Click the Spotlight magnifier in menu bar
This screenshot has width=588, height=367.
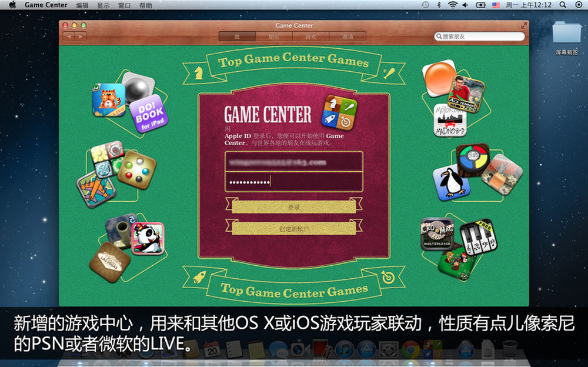(x=563, y=5)
